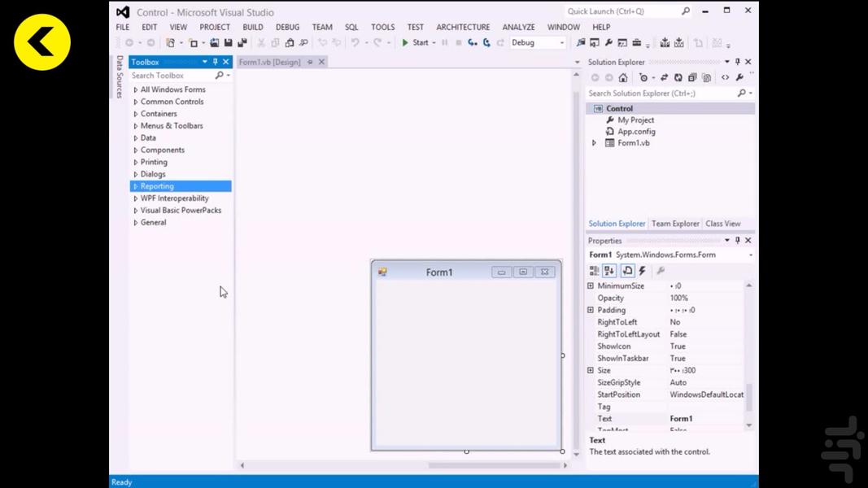
Task: Click the yellow back arrow button
Action: tap(42, 42)
